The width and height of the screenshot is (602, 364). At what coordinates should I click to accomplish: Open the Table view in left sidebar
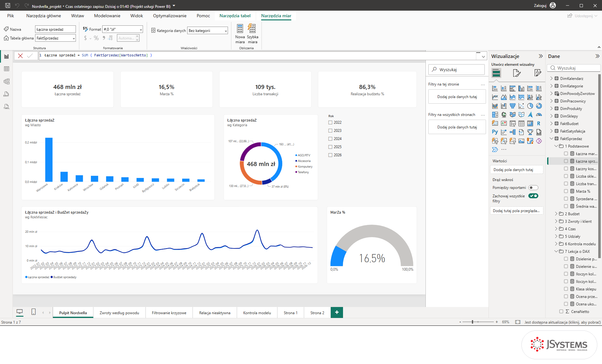6,69
